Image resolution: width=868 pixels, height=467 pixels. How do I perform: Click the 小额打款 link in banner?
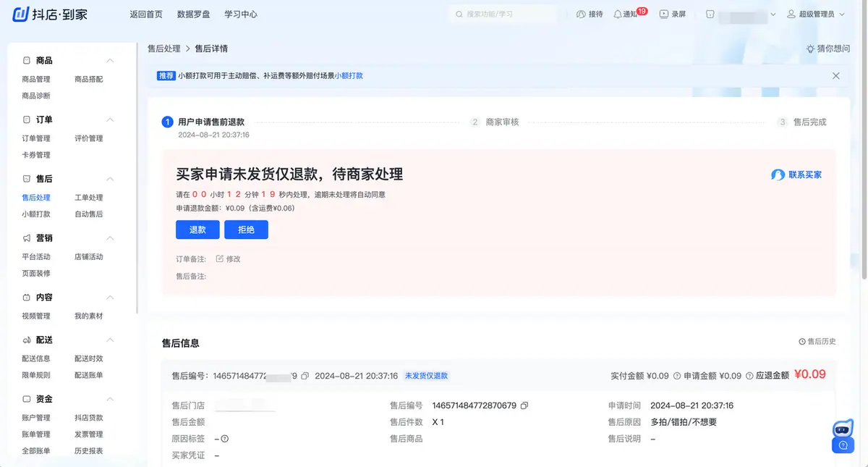[x=349, y=75]
